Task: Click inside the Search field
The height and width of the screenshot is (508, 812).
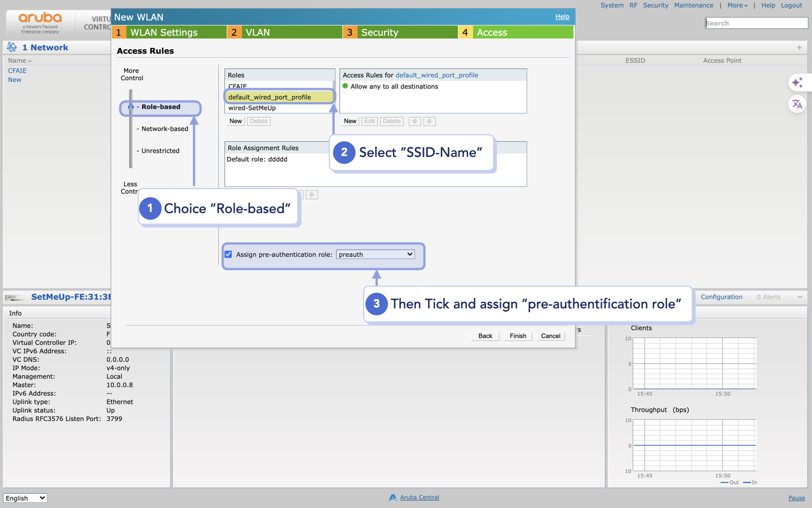Action: tap(756, 23)
